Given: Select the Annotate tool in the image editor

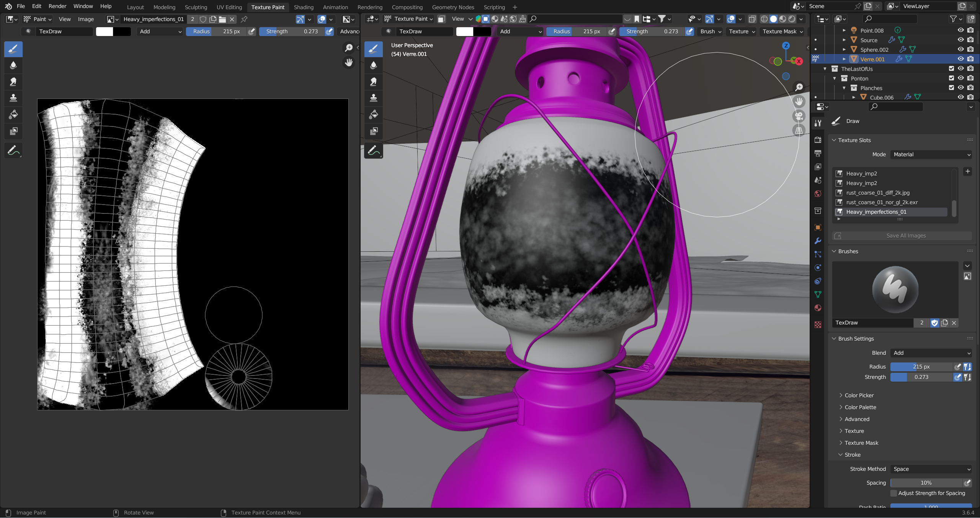Looking at the screenshot, I should pyautogui.click(x=13, y=151).
